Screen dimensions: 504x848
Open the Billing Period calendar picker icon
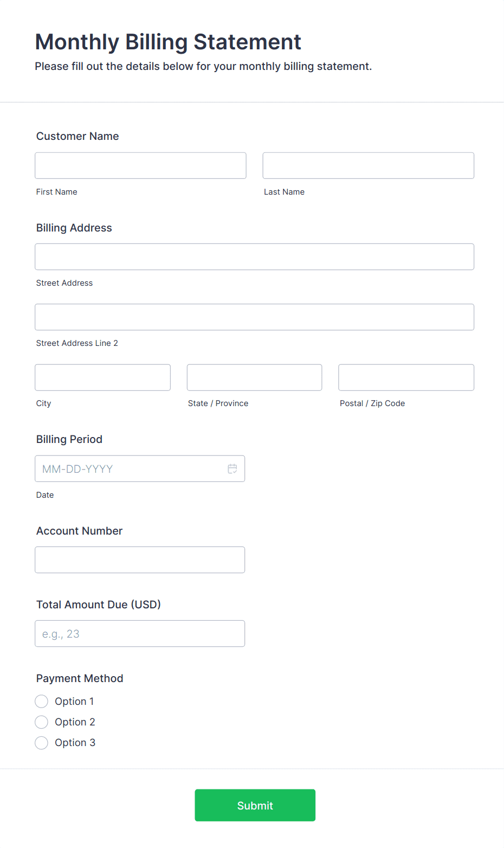(232, 469)
